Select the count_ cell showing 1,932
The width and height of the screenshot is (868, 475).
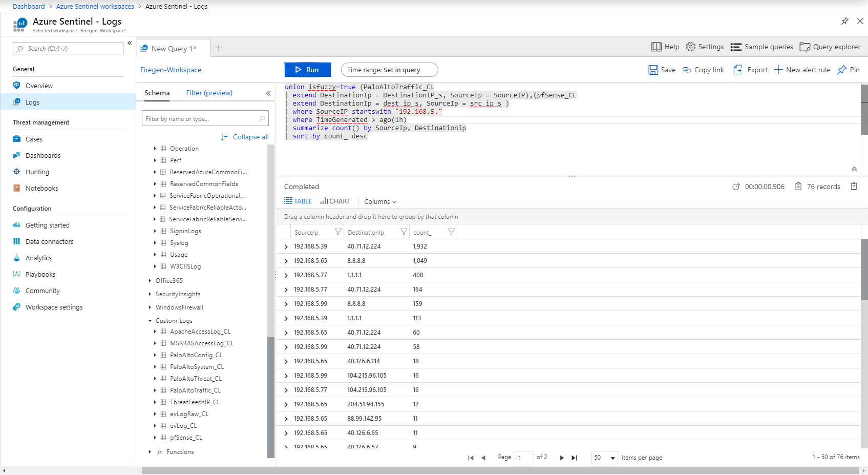pyautogui.click(x=420, y=246)
